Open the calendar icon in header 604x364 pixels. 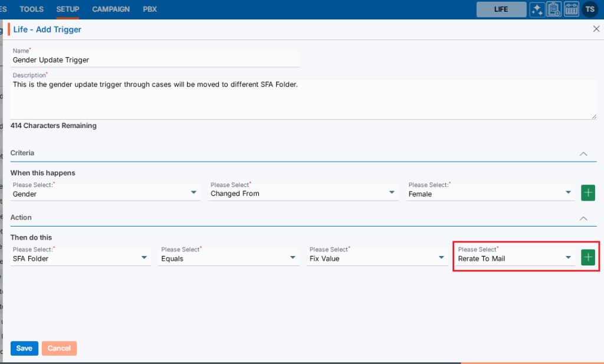pyautogui.click(x=571, y=9)
